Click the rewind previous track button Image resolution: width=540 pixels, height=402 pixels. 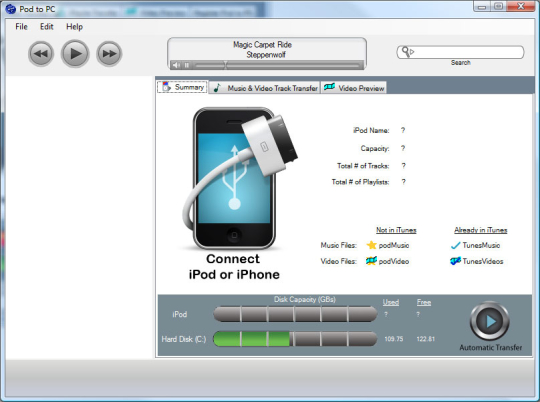(x=41, y=54)
